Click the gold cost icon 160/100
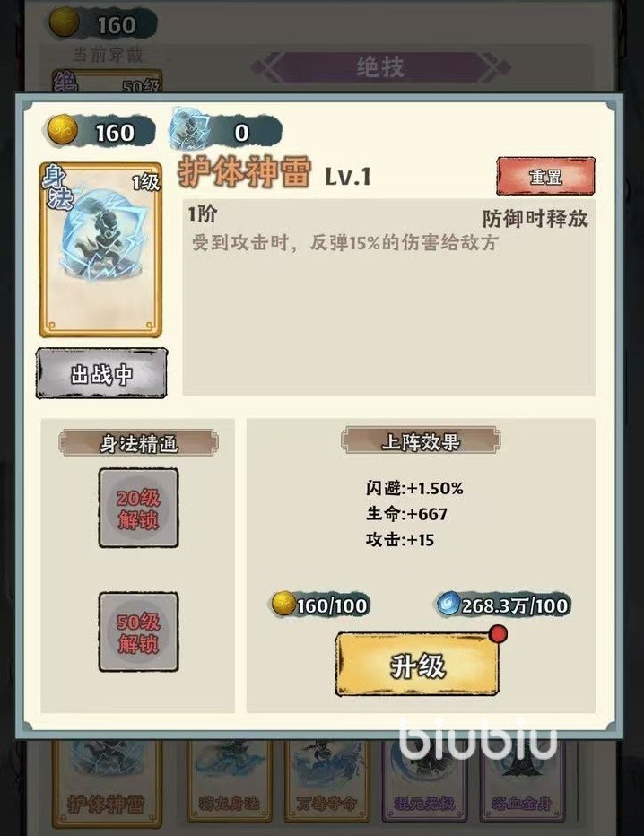644x836 pixels. pos(283,604)
